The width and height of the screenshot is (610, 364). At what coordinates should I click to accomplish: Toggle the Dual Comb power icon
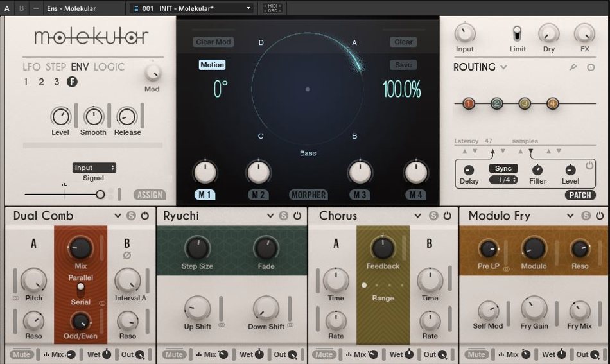tap(144, 216)
